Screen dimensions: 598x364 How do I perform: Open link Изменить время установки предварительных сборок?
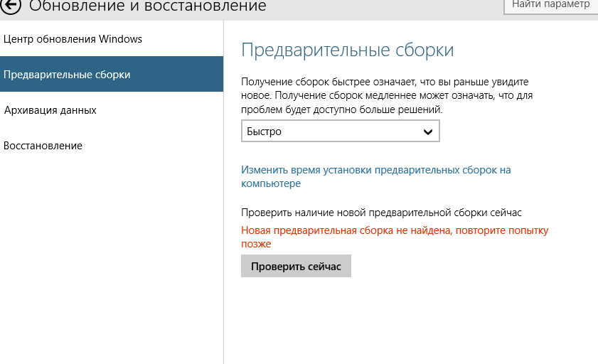click(375, 176)
